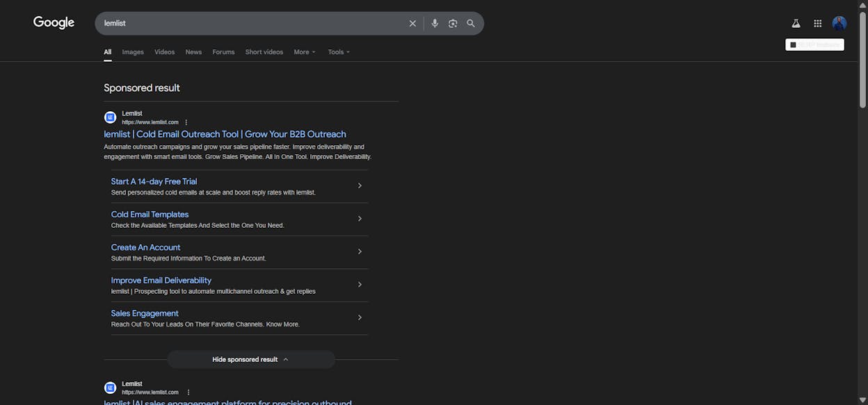Open the sponsored result's three-dot menu
The width and height of the screenshot is (868, 405).
pos(186,122)
